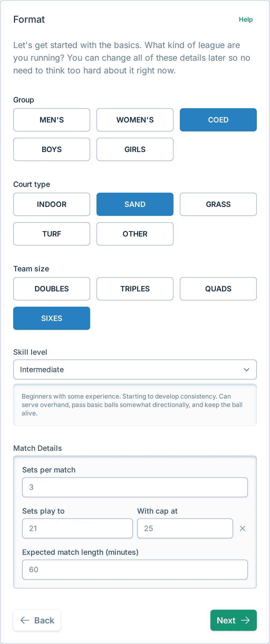Set team size to DOUBLES
The width and height of the screenshot is (270, 644).
point(51,289)
